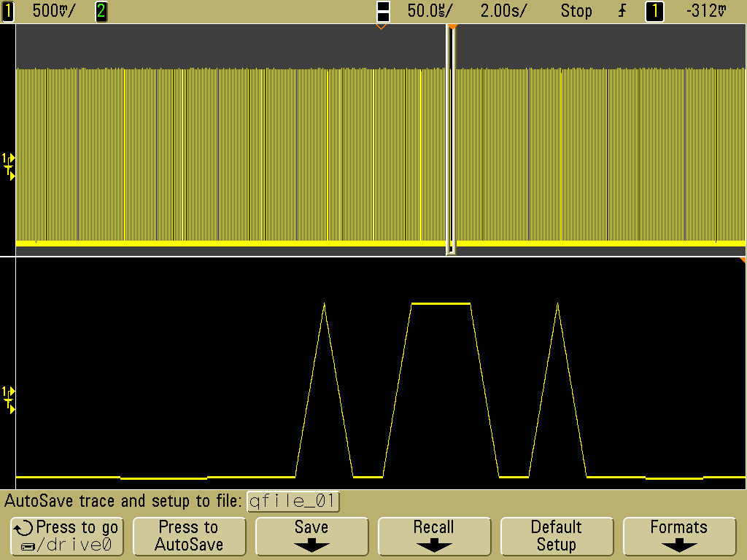
Task: Click the rotary knob icon on Press to go softkey
Action: click(x=24, y=528)
